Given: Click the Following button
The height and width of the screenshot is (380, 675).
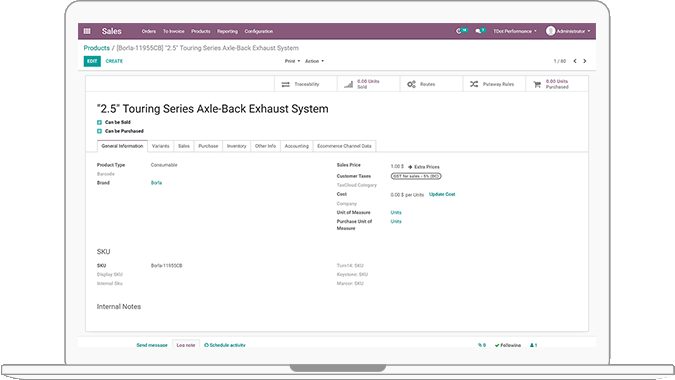Looking at the screenshot, I should [508, 345].
